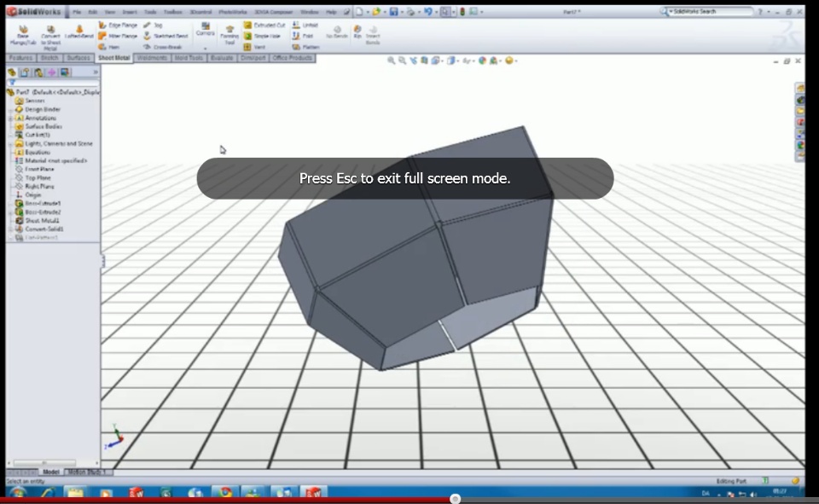
Task: Open the Insert menu
Action: [x=130, y=11]
